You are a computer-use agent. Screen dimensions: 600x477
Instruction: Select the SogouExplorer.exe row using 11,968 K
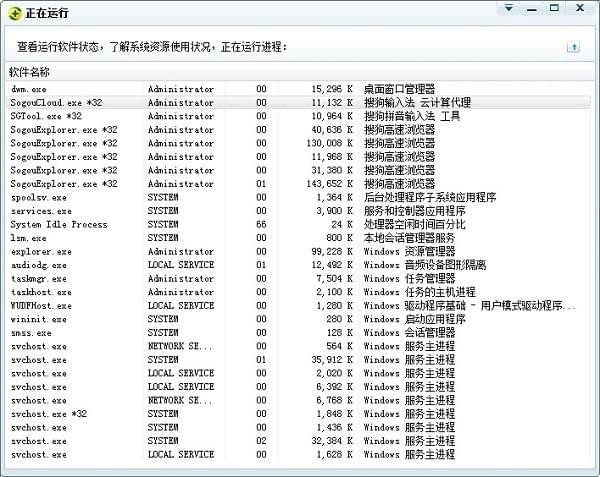(x=300, y=157)
